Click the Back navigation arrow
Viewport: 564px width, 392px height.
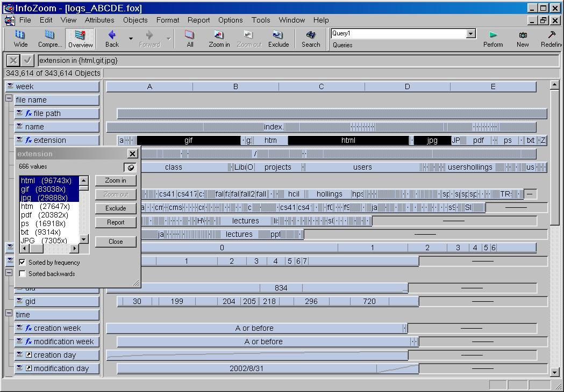(112, 38)
